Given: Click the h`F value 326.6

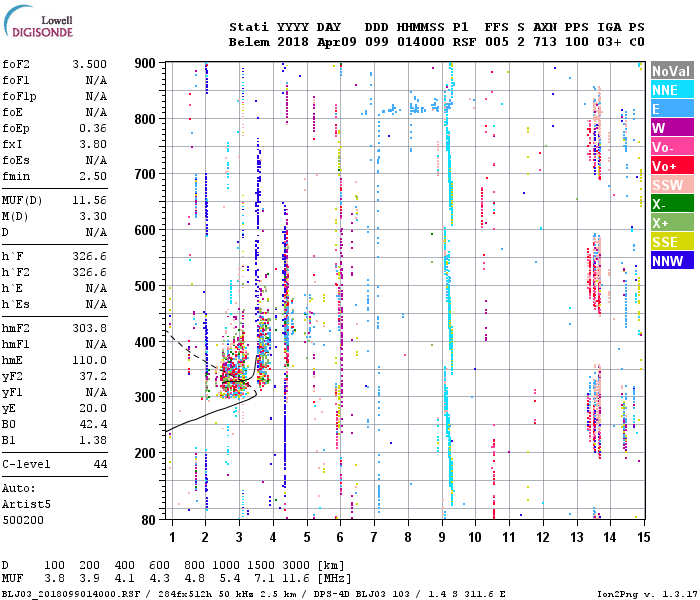Looking at the screenshot, I should (90, 256).
